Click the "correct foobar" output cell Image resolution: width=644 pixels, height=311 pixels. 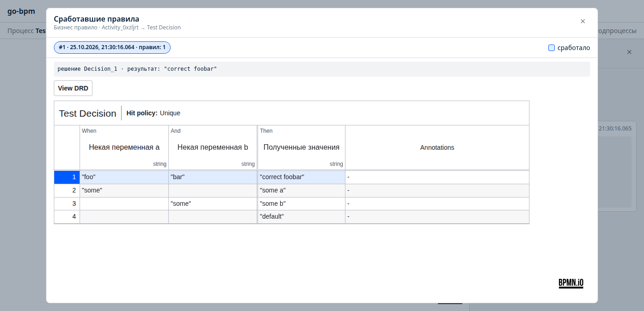(301, 177)
